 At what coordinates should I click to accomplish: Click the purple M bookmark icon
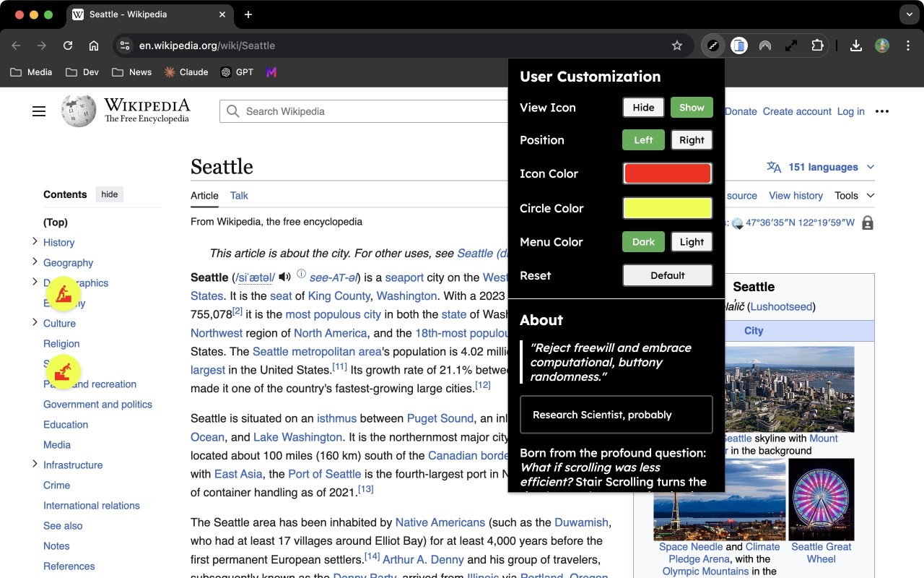tap(271, 72)
